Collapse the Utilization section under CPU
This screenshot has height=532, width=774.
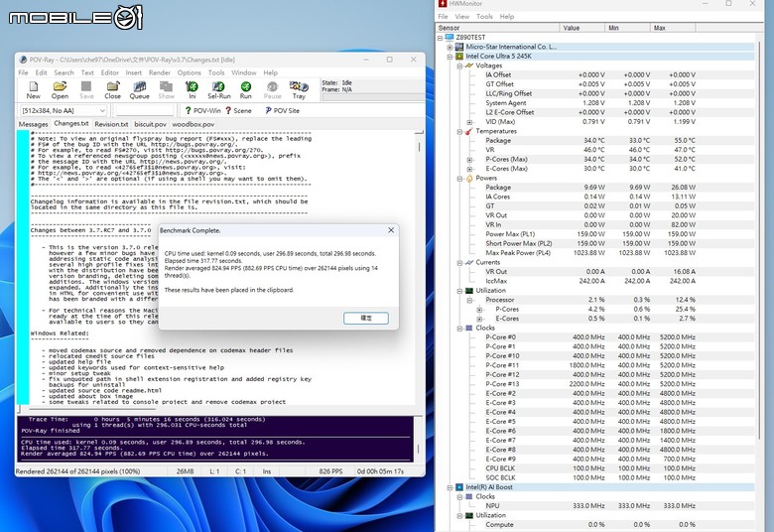(459, 291)
